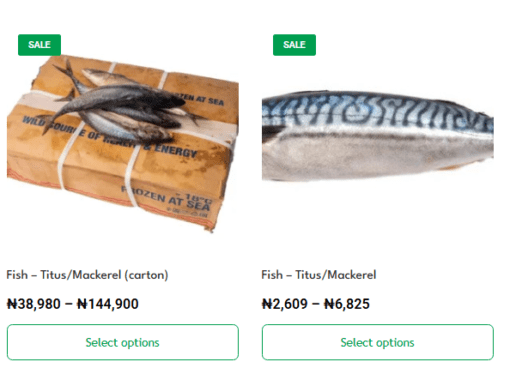This screenshot has height=374, width=510.
Task: Open the single mackerel fish product image
Action: pyautogui.click(x=378, y=136)
